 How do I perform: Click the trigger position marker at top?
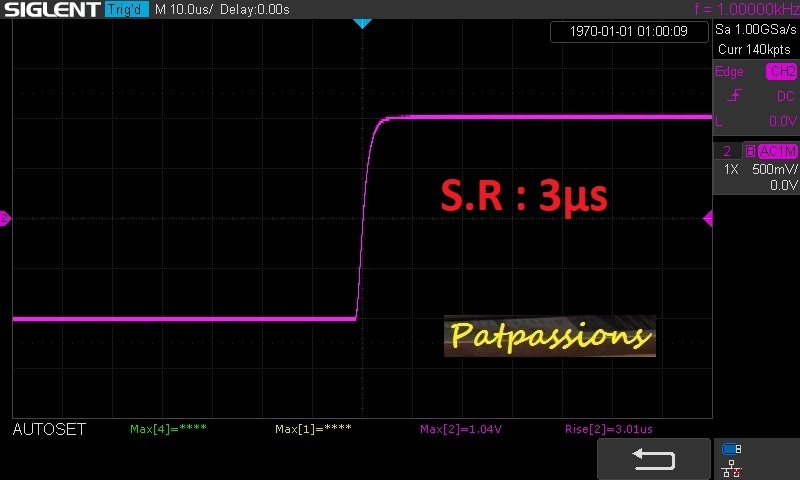point(362,22)
